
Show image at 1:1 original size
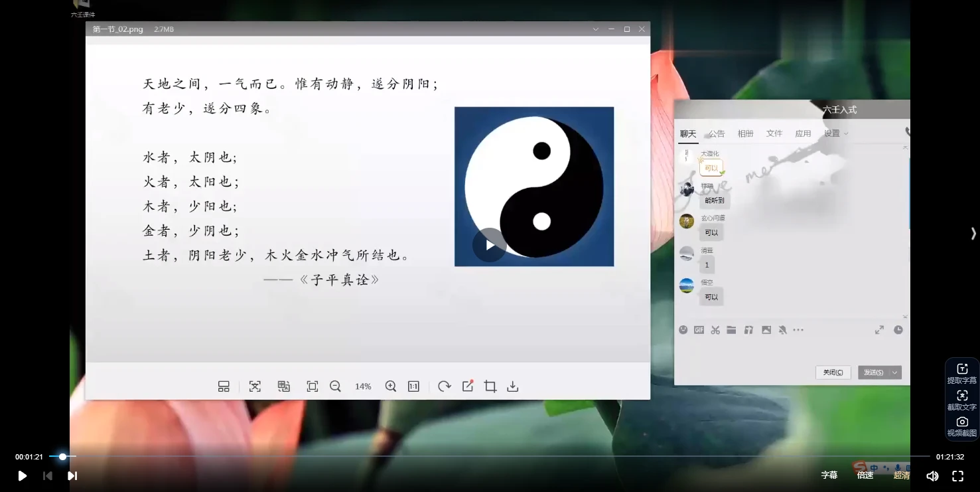[x=413, y=386]
